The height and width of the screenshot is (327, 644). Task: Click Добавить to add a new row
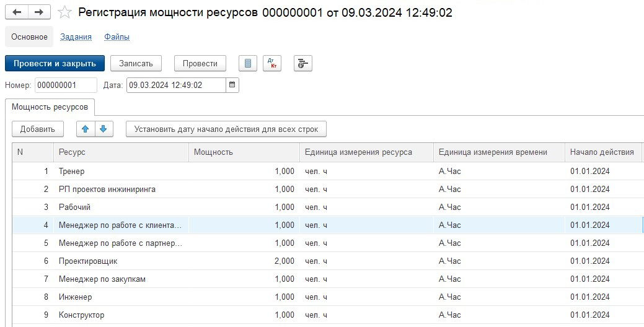37,129
